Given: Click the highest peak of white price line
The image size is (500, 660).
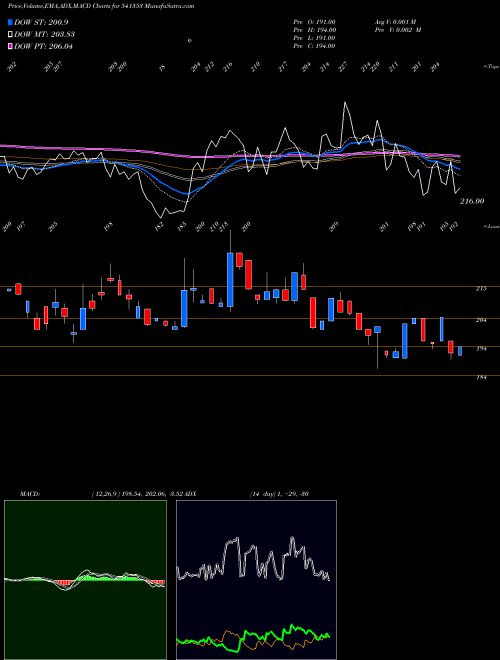Looking at the screenshot, I should point(345,103).
